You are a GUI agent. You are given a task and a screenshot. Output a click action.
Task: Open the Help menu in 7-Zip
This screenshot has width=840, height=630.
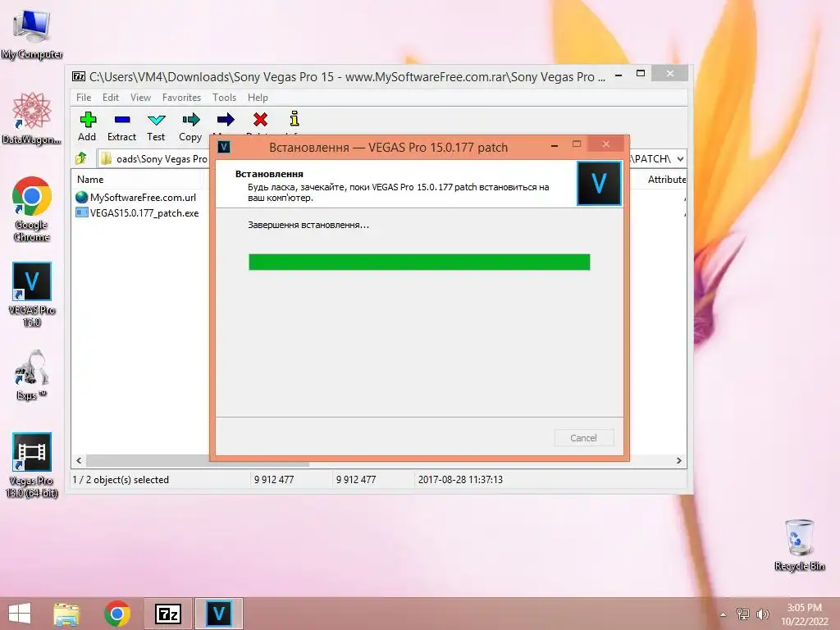(258, 98)
